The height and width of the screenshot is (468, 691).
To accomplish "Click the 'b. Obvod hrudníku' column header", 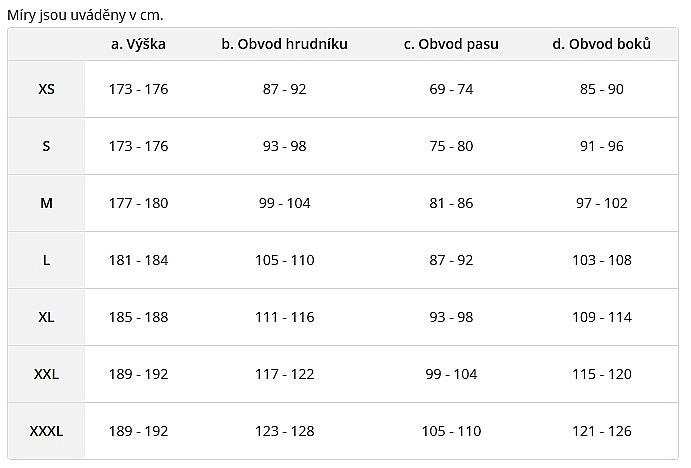I will [285, 44].
